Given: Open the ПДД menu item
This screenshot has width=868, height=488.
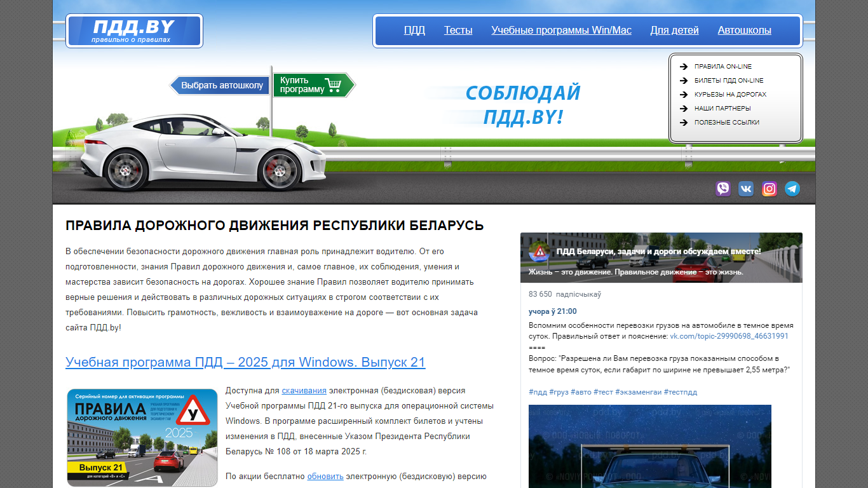Looking at the screenshot, I should coord(414,30).
